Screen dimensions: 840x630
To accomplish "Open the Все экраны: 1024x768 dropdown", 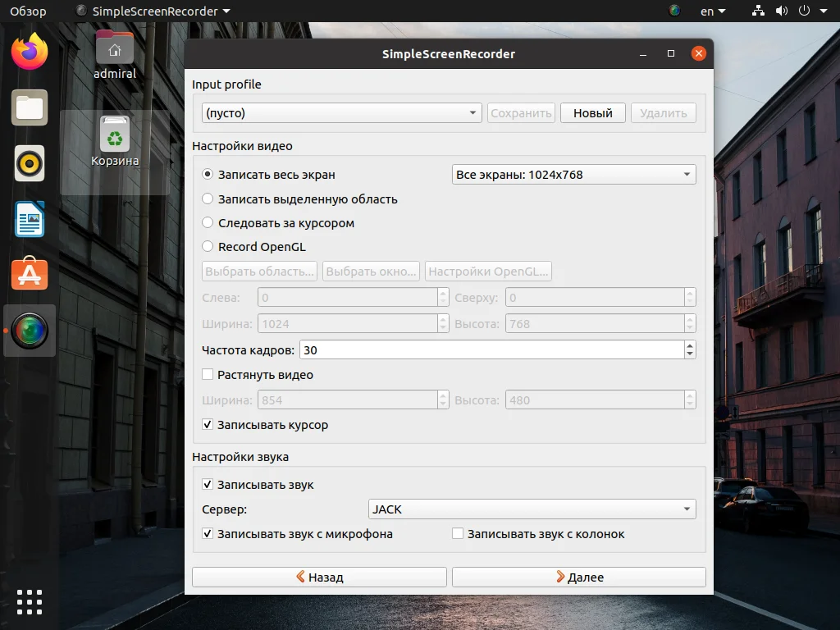I will tap(573, 174).
